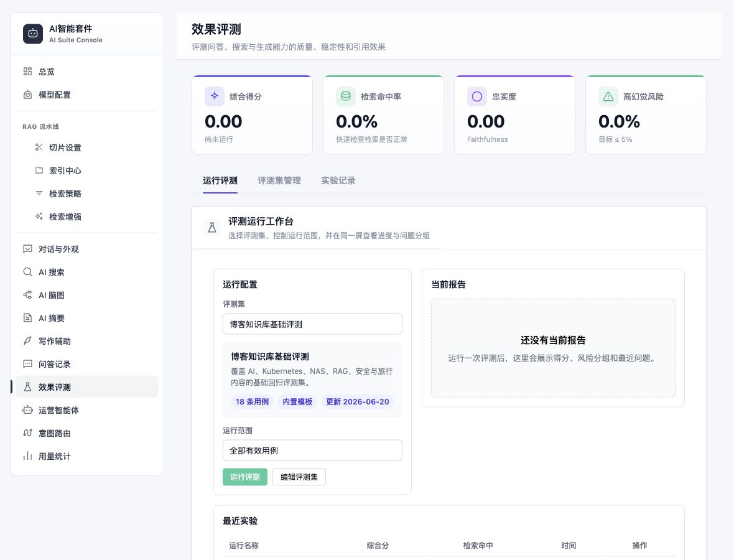The width and height of the screenshot is (734, 560).
Task: Click the route icon beside 意图路由
Action: [x=27, y=432]
